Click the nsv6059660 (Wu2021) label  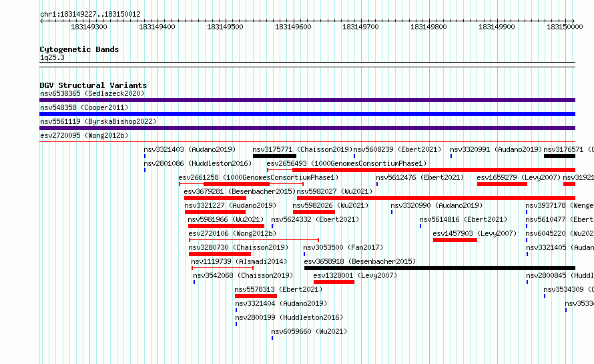click(309, 331)
